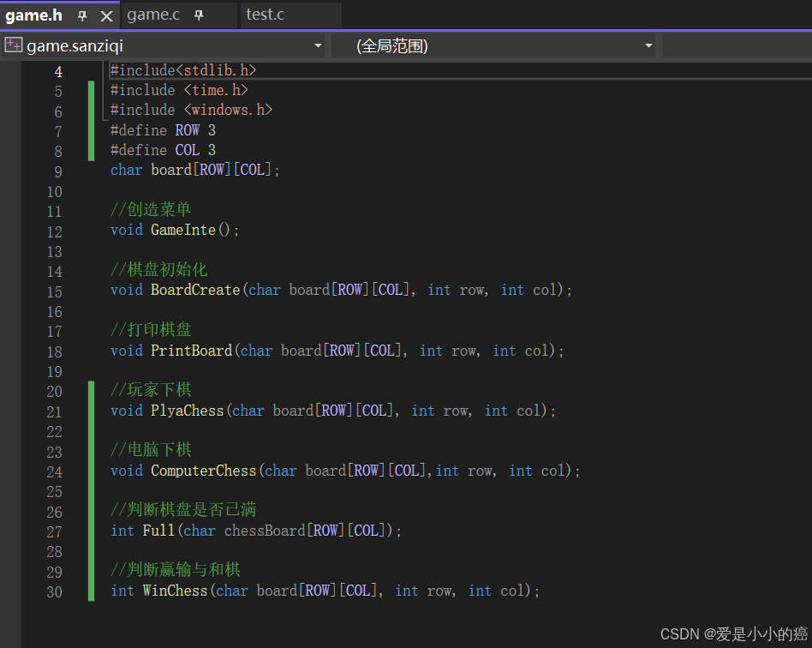Place cursor on PrintBoard function name

point(191,351)
